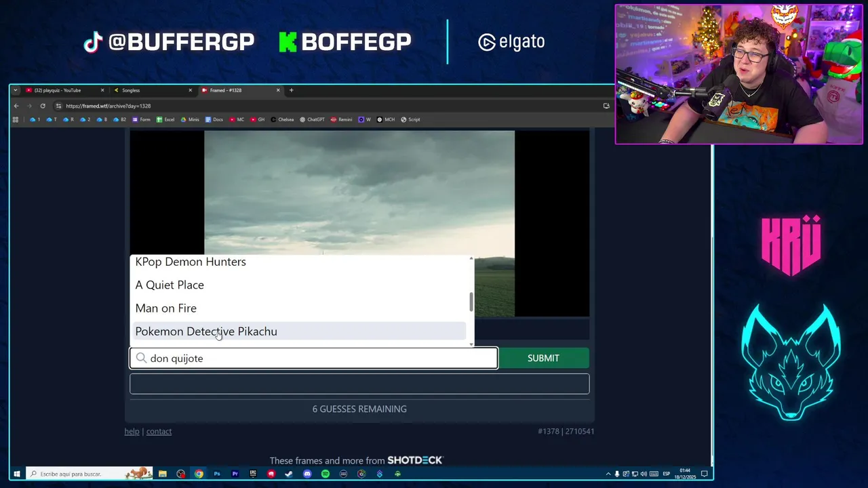Screen dimensions: 868x488
Task: Open the Excel bookmark
Action: tap(165, 119)
